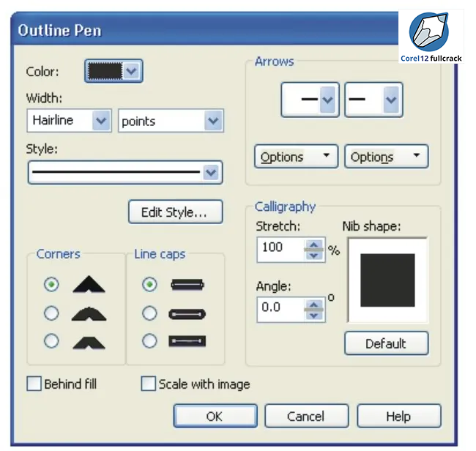Click the Angle value field
Viewport: 476px width, 451px height.
coord(280,309)
